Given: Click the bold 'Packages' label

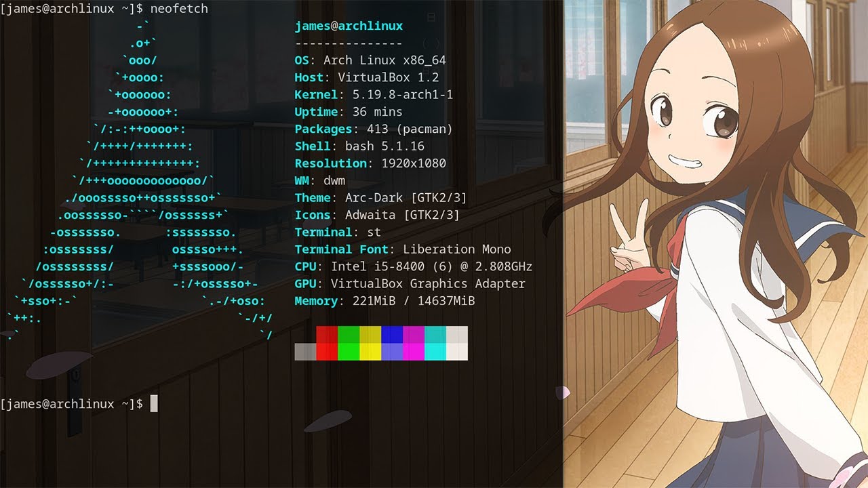Looking at the screenshot, I should pos(323,129).
